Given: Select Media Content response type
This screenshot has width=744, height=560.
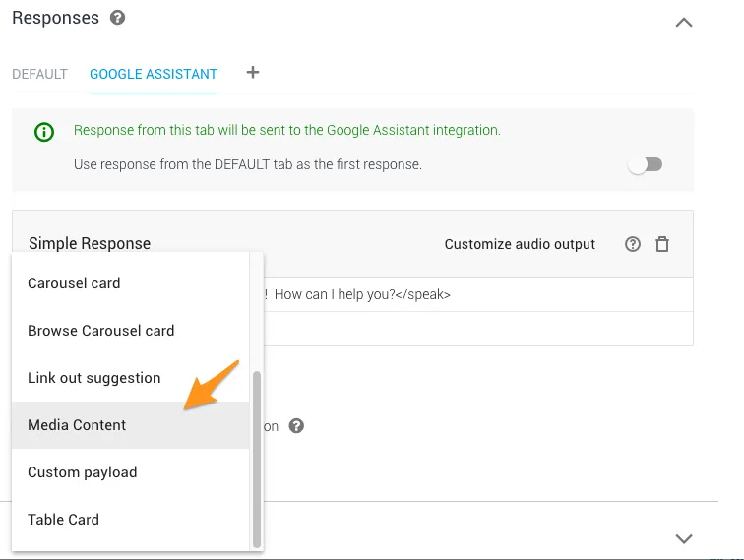Looking at the screenshot, I should (77, 425).
